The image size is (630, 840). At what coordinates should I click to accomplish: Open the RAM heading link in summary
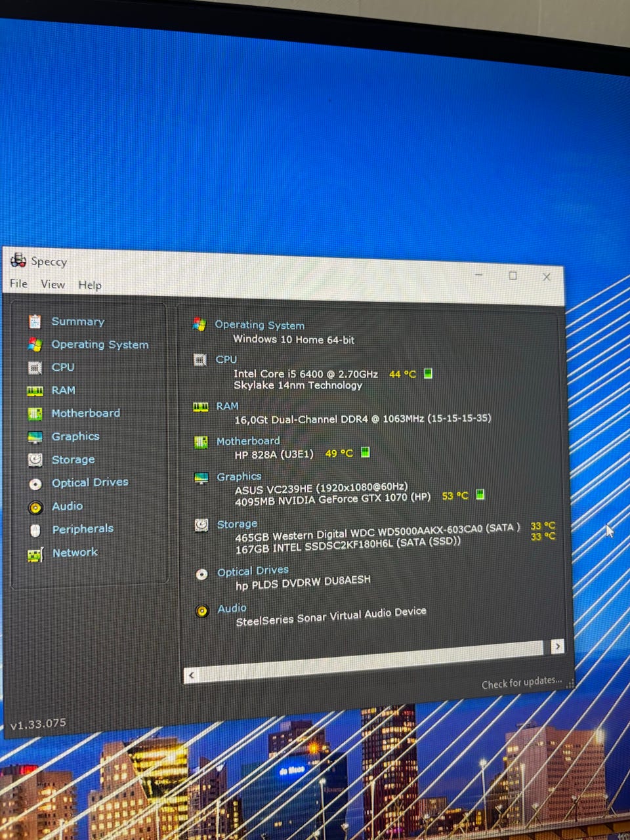pyautogui.click(x=227, y=406)
